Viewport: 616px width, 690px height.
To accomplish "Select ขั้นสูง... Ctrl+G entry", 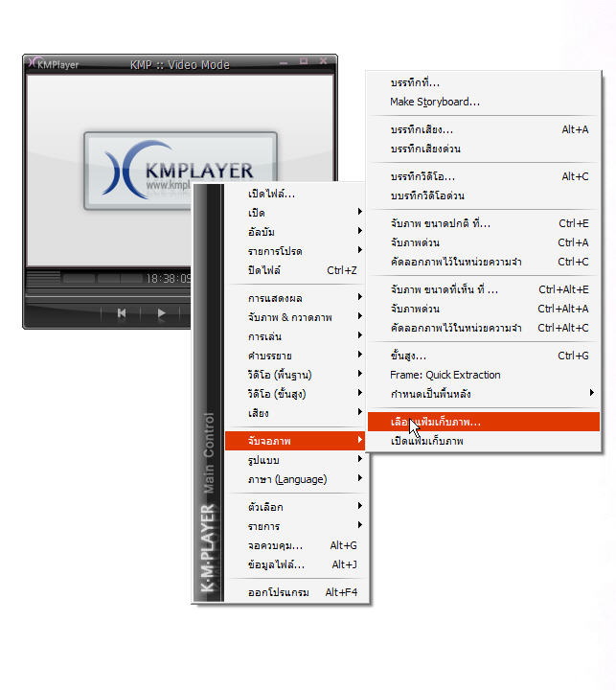I will [483, 356].
